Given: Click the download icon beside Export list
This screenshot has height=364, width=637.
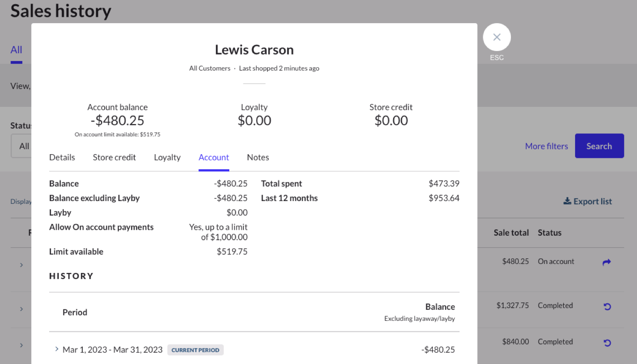Looking at the screenshot, I should 567,201.
